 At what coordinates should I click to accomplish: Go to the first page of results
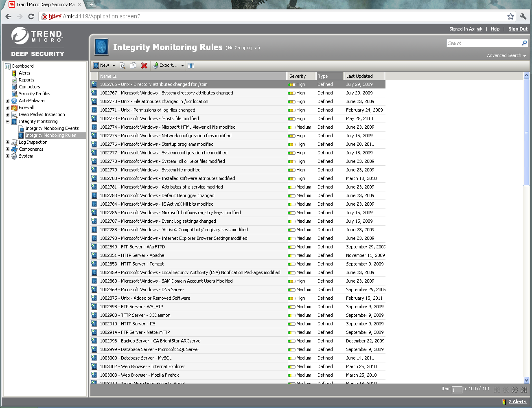[x=497, y=390]
